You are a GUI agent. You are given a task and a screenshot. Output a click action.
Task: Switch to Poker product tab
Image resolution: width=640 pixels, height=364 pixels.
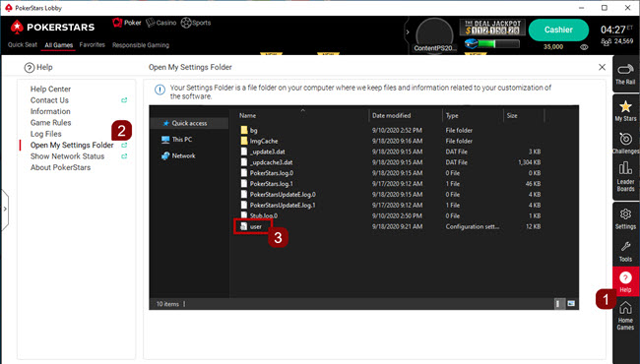pos(127,23)
